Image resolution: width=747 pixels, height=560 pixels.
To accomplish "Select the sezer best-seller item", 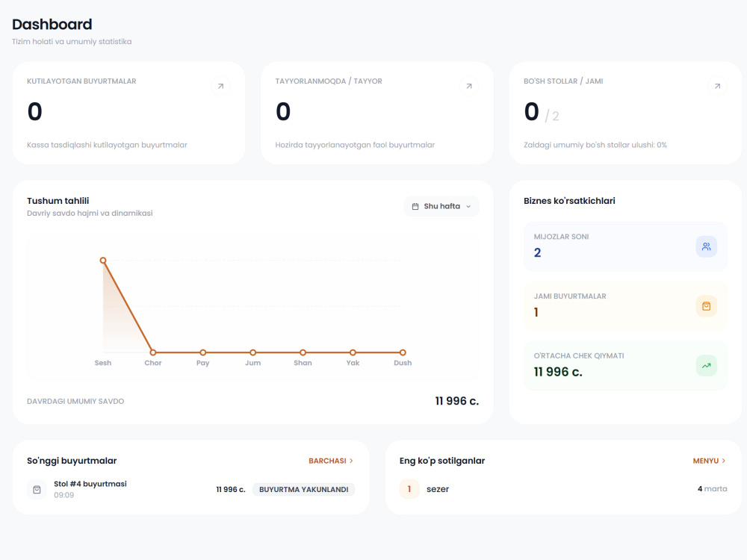I will (x=563, y=489).
